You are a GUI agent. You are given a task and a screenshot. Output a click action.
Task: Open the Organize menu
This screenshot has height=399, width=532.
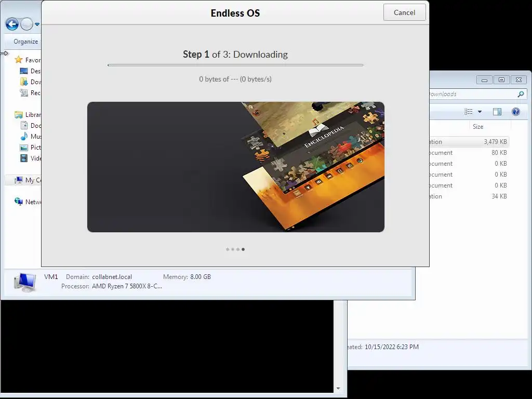click(26, 42)
